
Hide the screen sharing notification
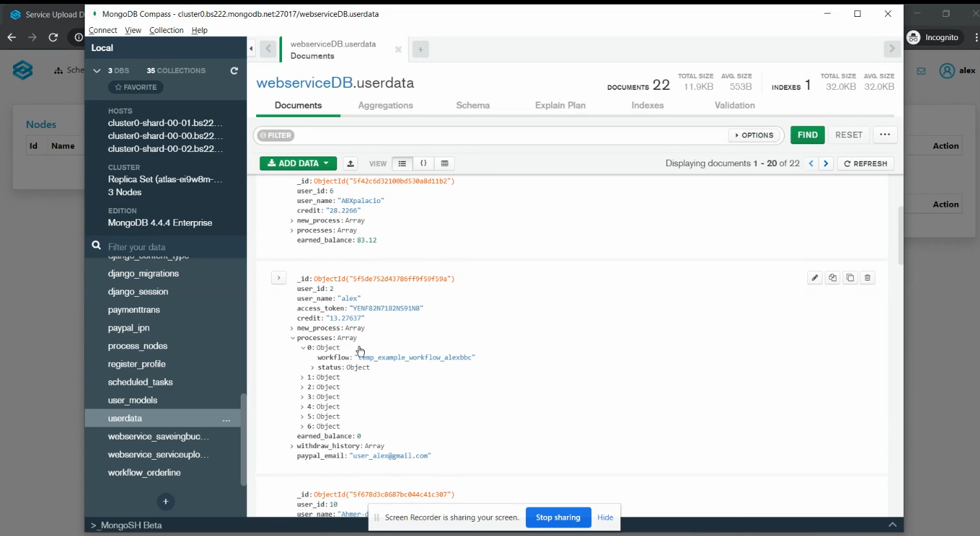605,517
